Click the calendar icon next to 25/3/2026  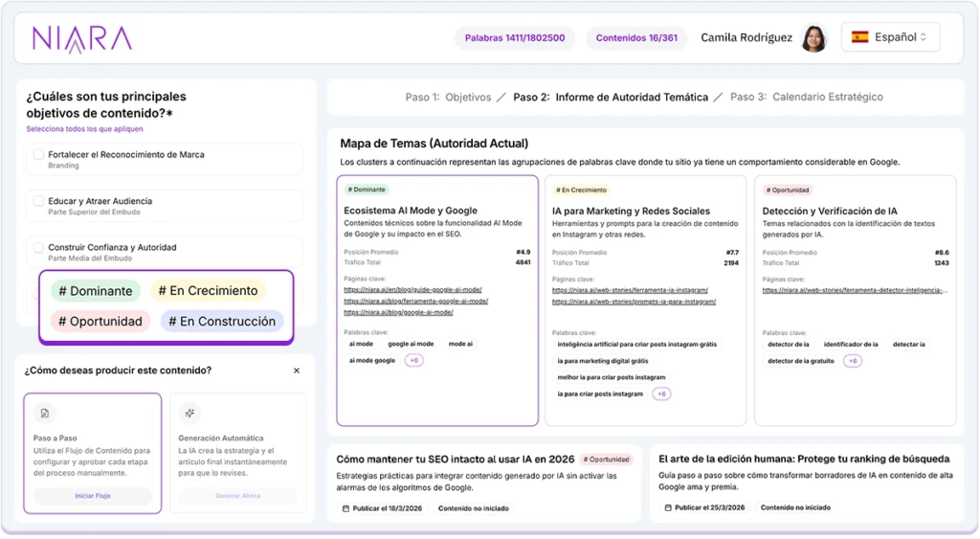tap(668, 508)
